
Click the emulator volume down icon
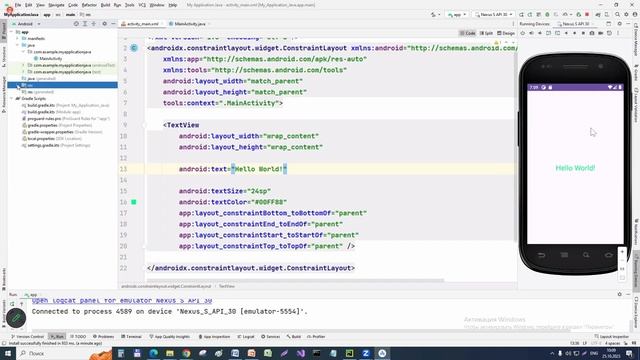point(540,33)
